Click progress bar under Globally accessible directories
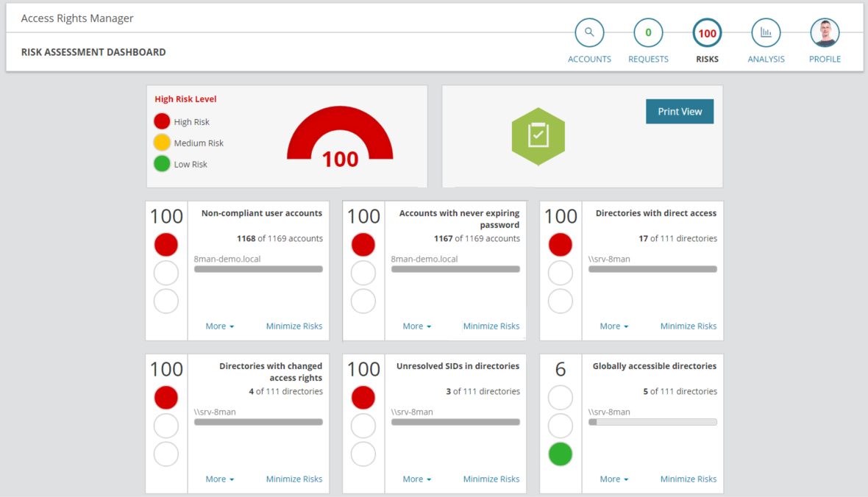 point(652,422)
